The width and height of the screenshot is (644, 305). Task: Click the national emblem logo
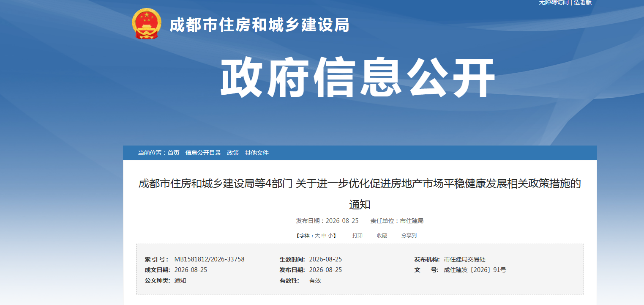(x=146, y=24)
